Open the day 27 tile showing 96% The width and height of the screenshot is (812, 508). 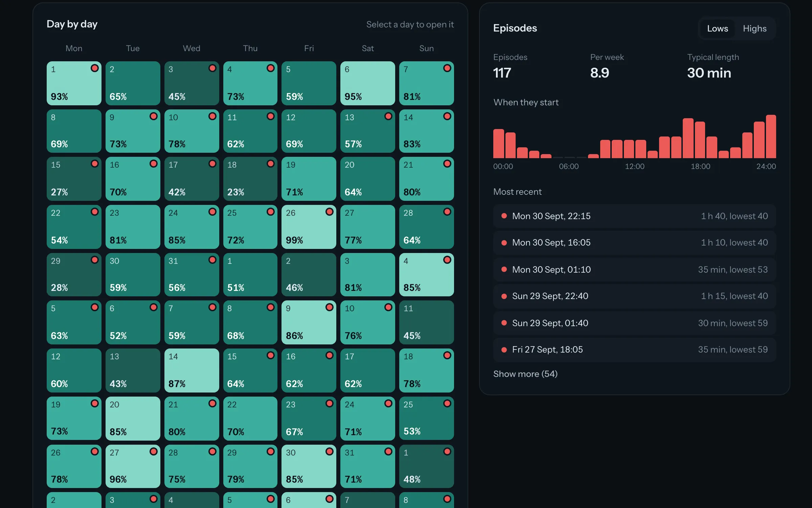coord(133,466)
